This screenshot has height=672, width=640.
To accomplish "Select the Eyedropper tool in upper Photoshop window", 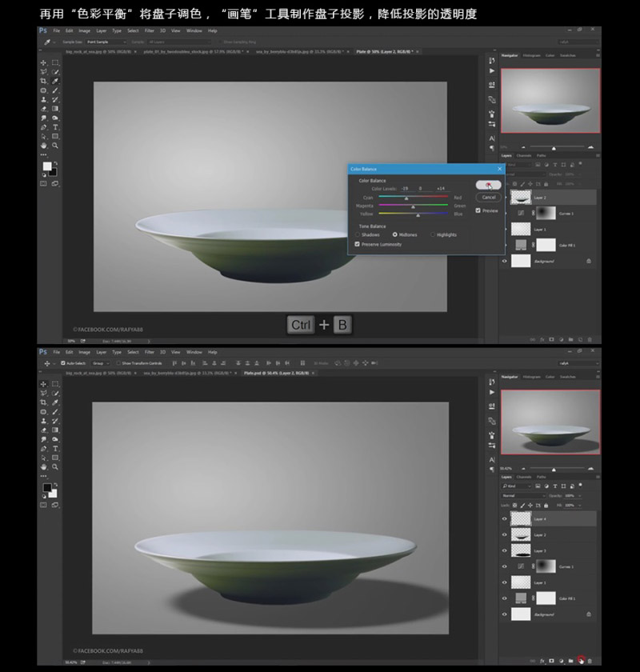I will (55, 81).
